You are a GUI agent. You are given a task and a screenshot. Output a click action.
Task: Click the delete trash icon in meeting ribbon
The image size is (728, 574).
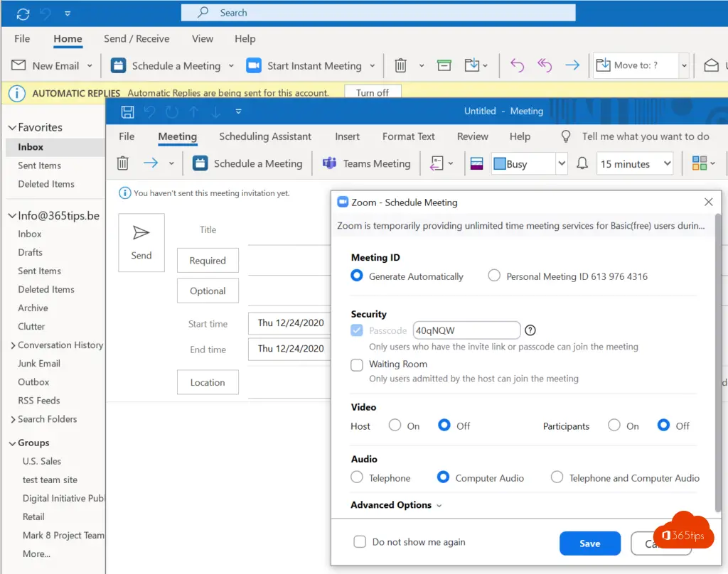click(x=123, y=163)
